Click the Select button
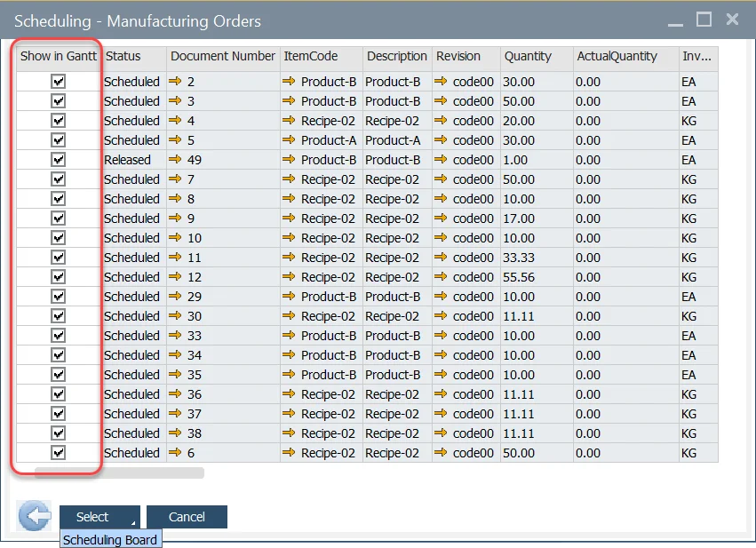Screen dimensions: 756x548 93,516
